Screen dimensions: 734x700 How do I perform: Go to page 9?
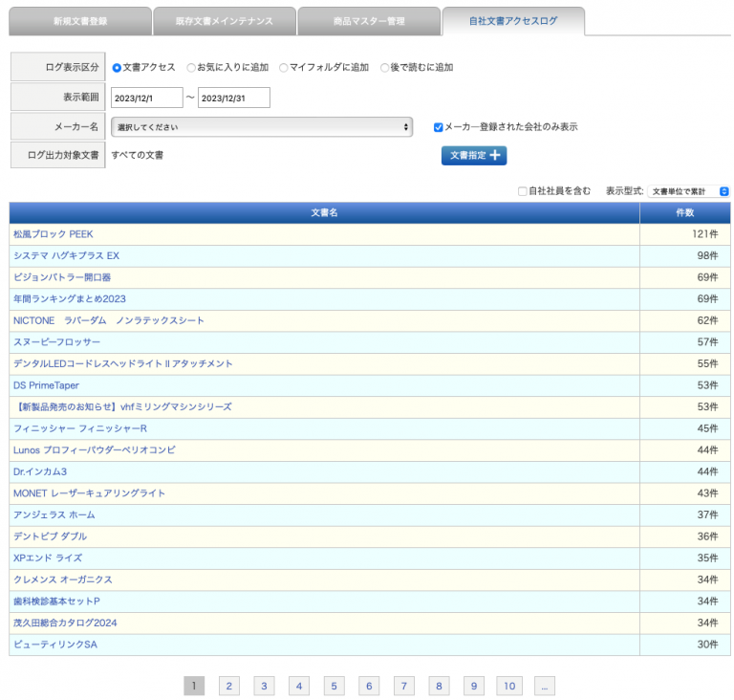474,686
